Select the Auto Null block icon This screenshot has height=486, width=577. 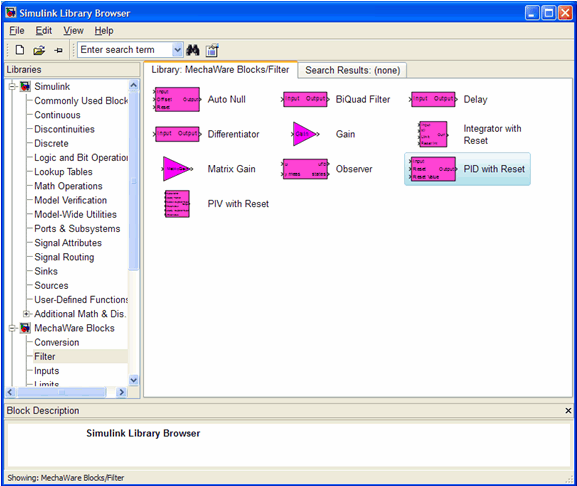(177, 99)
